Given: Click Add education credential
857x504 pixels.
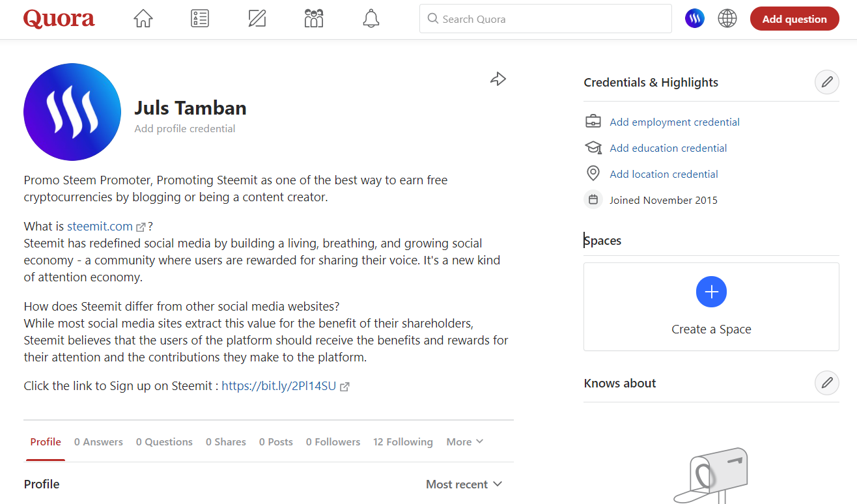Looking at the screenshot, I should coord(668,148).
